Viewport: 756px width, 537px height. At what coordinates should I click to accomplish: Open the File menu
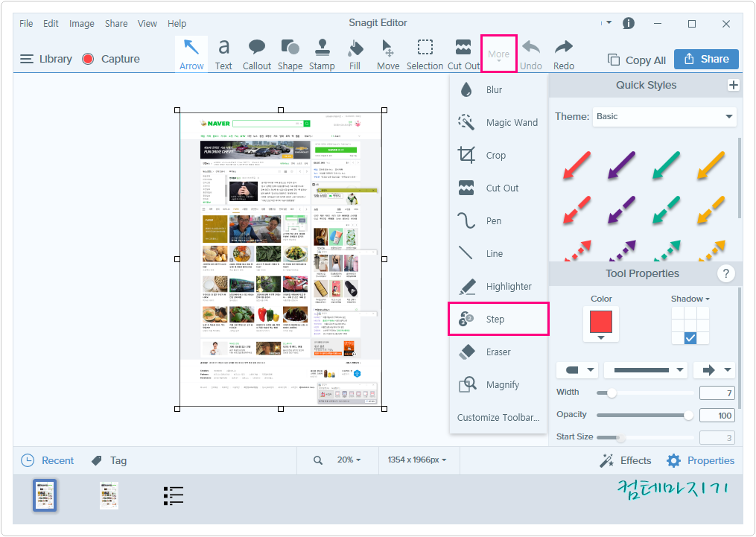coord(26,23)
